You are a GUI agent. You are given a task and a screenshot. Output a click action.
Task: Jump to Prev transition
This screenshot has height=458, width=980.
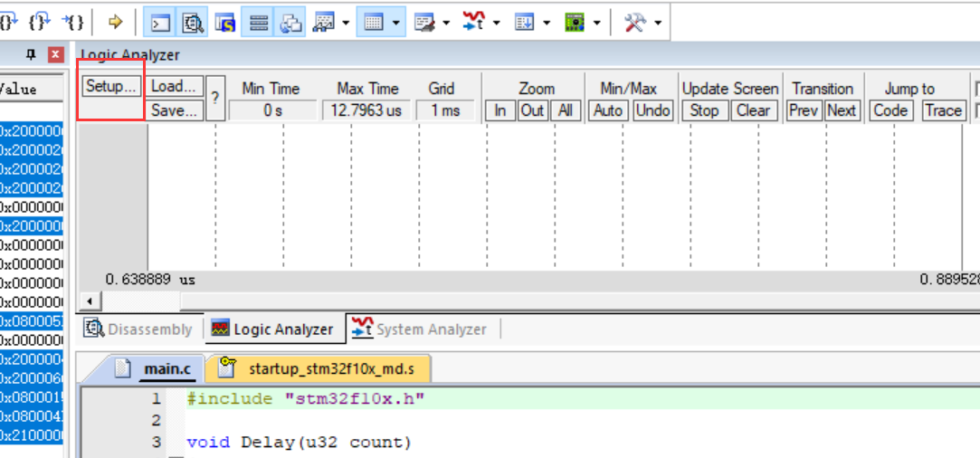pyautogui.click(x=804, y=110)
